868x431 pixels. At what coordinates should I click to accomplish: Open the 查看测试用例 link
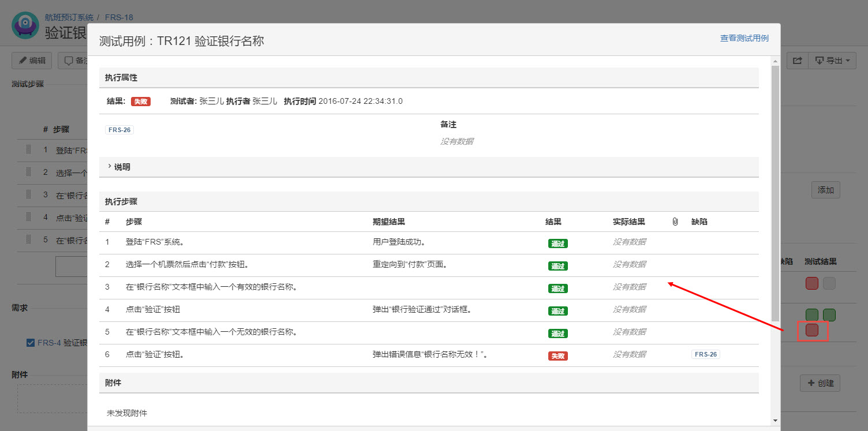744,38
